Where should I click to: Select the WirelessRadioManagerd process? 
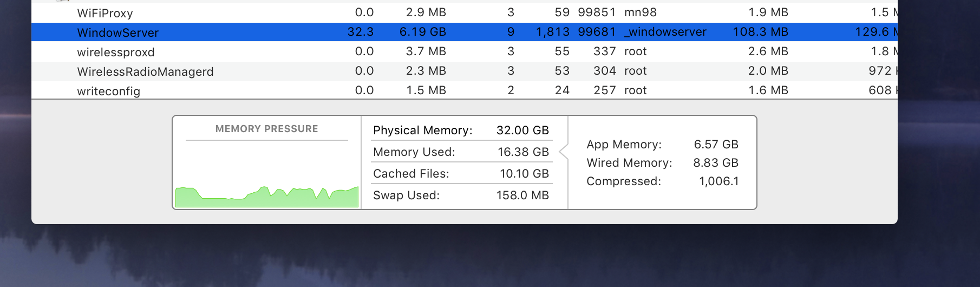tap(145, 71)
